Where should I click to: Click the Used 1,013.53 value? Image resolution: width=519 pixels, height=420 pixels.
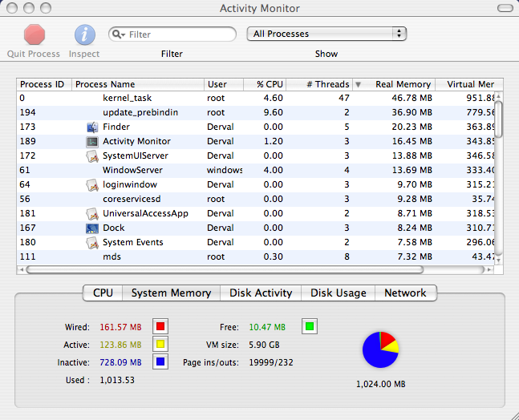117,380
